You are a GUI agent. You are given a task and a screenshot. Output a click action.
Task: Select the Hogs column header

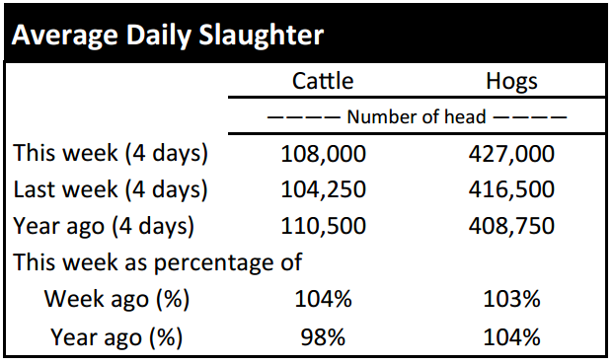pos(511,82)
